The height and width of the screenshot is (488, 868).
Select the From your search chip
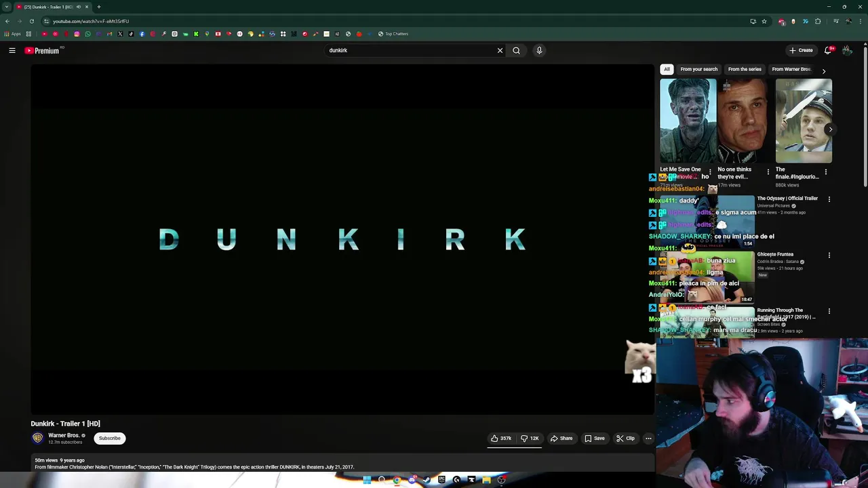click(x=698, y=69)
